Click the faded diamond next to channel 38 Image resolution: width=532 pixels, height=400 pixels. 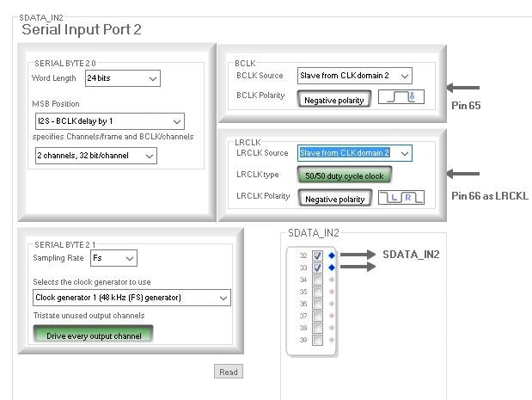pos(332,328)
